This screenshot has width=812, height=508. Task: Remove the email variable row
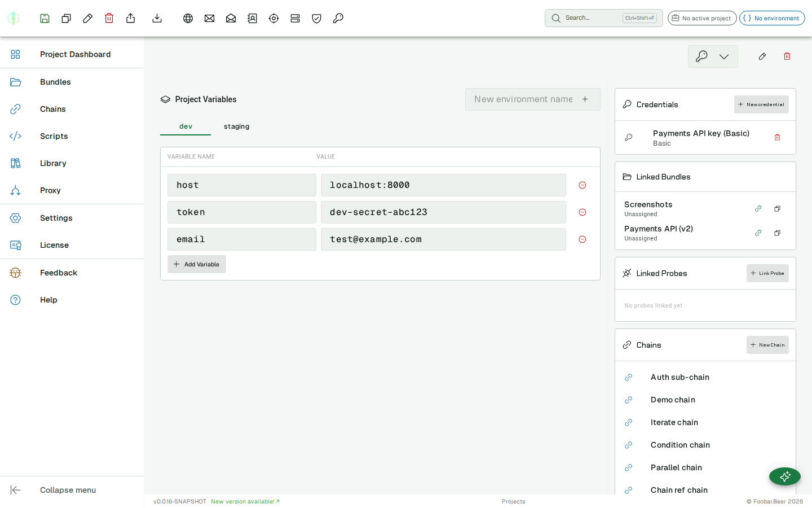coord(582,239)
